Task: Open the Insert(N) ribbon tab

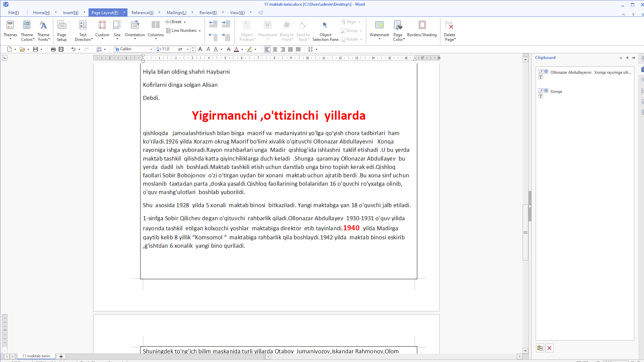Action: click(x=70, y=13)
